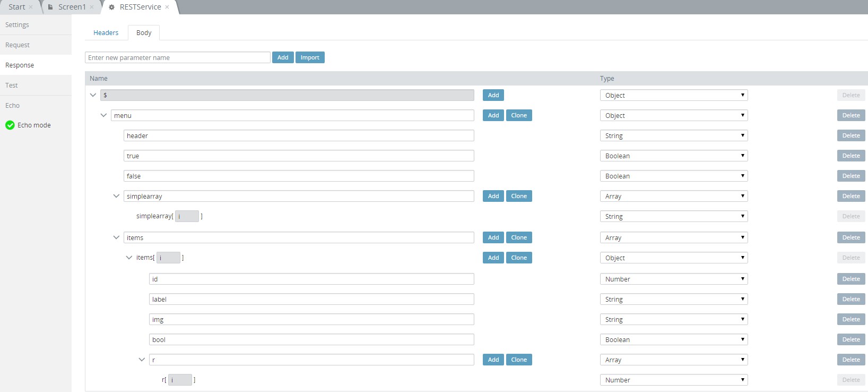
Task: Open type dropdown for simplearray row
Action: point(674,196)
